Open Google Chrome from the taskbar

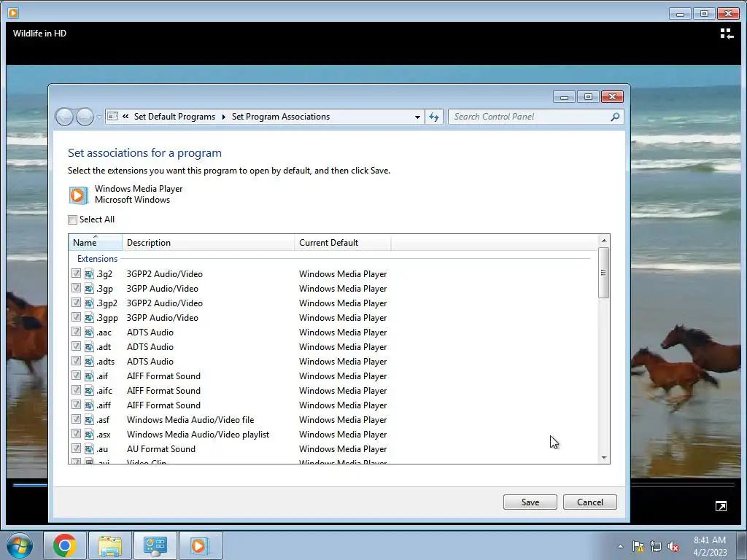point(65,545)
